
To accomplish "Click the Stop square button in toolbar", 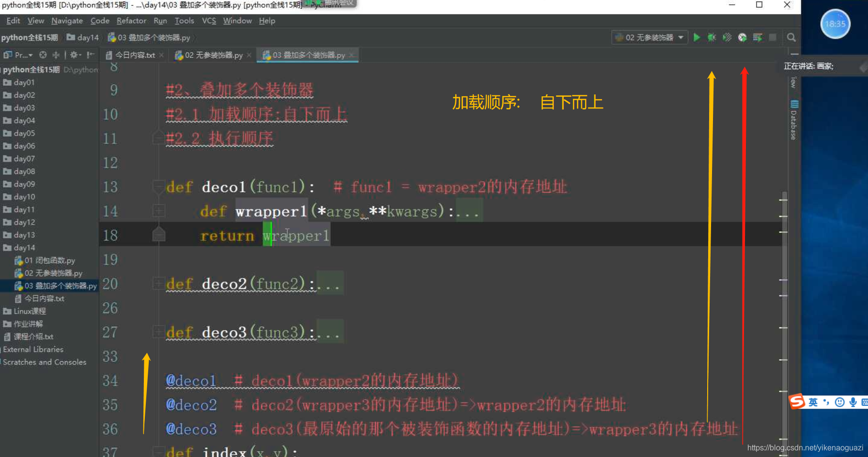I will tap(773, 37).
